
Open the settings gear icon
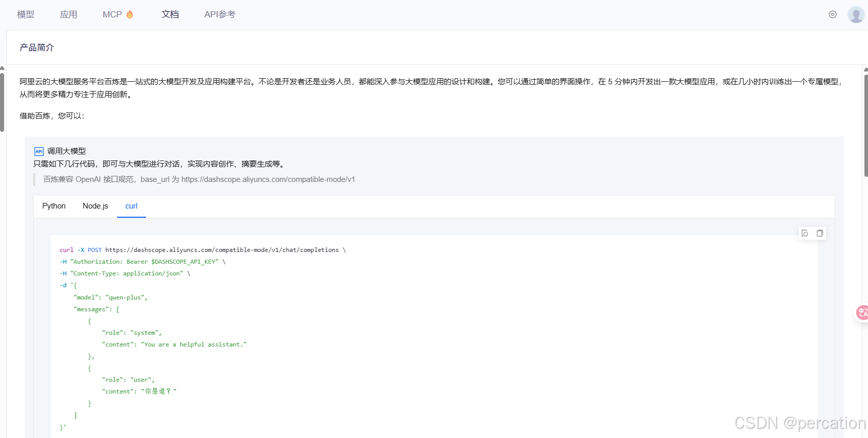[832, 14]
